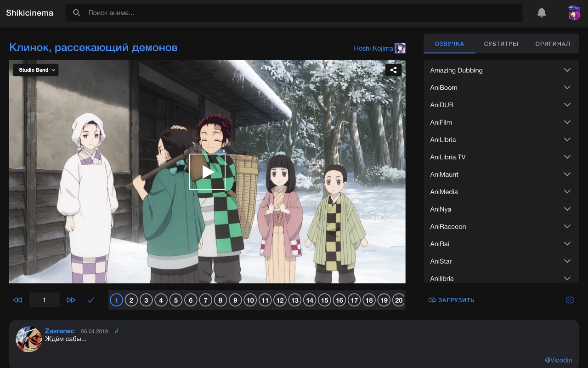This screenshot has height=368, width=588.
Task: Open the Studio Band dropdown on the video
Action: tap(36, 70)
